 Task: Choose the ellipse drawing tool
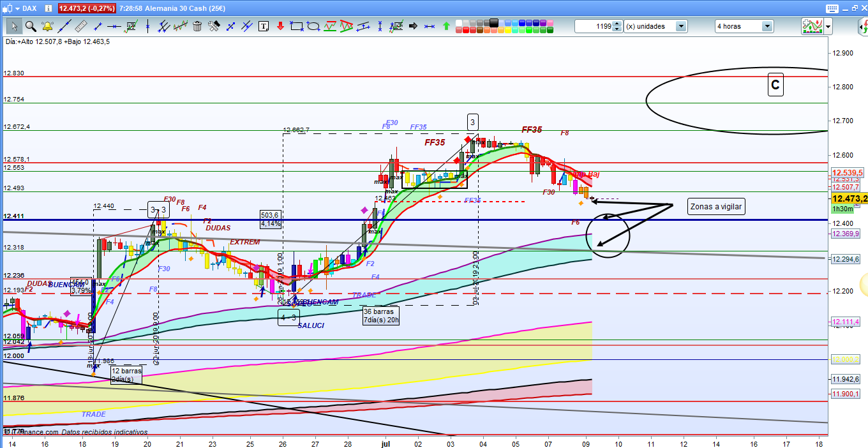tap(313, 26)
